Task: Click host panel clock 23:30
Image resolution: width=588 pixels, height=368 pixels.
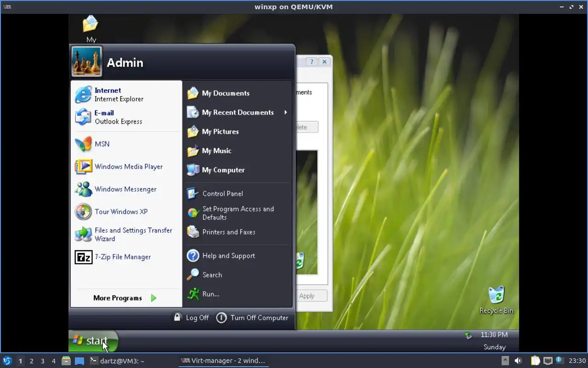Action: pos(577,361)
